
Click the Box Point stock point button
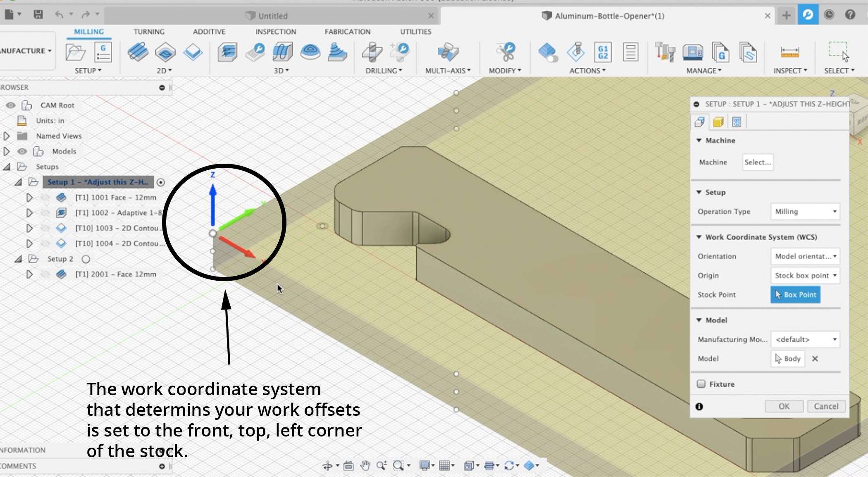point(795,295)
